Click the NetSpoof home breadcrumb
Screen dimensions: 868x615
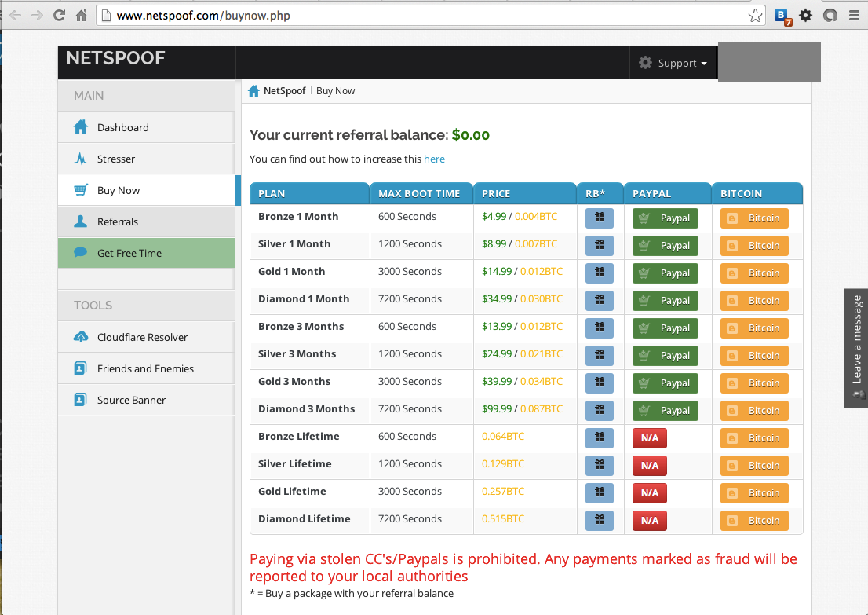coord(277,91)
